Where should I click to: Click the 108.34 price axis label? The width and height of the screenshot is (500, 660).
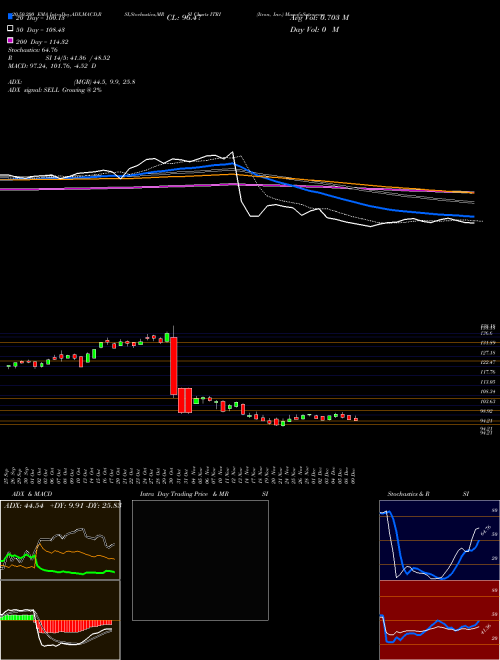click(x=487, y=391)
